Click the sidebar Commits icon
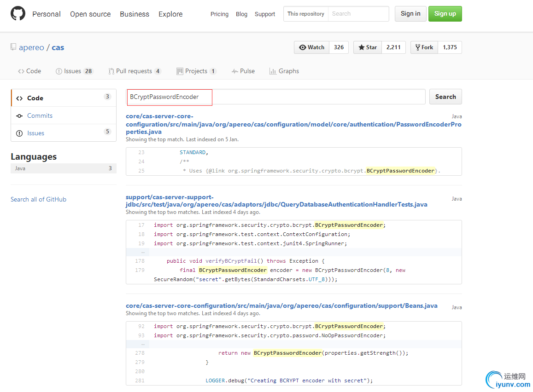 (19, 116)
